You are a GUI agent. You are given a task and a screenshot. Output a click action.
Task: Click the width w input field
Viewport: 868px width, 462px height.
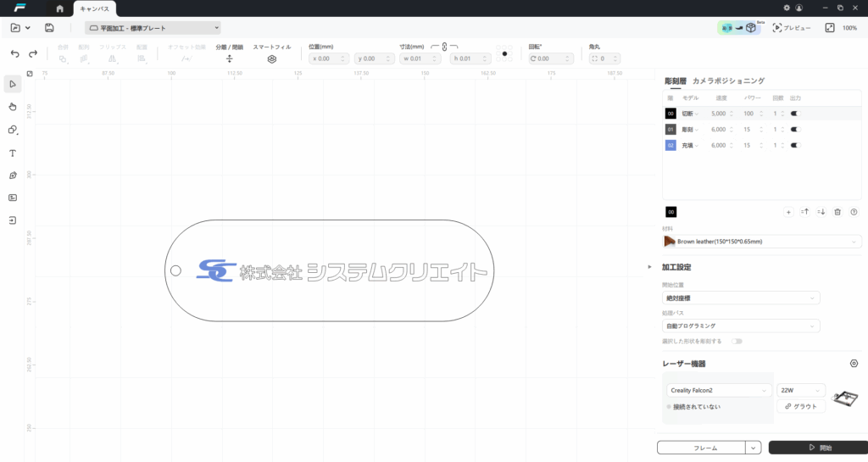tap(420, 58)
